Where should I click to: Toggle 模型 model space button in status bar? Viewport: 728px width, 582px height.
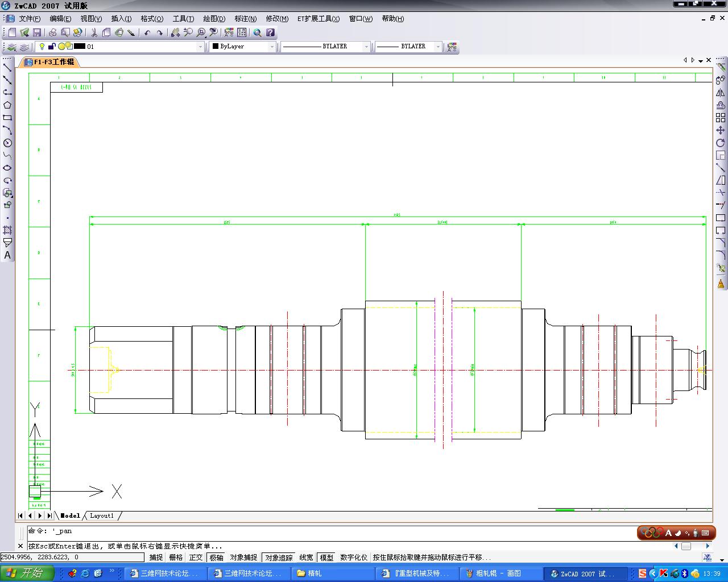tap(326, 558)
